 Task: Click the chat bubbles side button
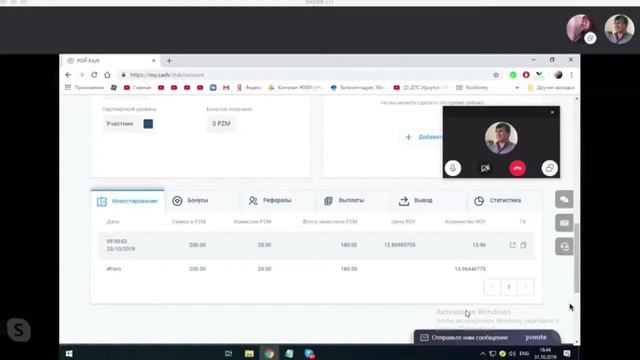point(564,199)
